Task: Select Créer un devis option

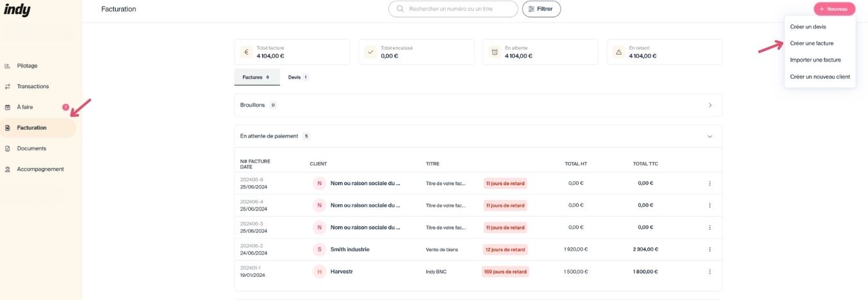Action: click(808, 27)
